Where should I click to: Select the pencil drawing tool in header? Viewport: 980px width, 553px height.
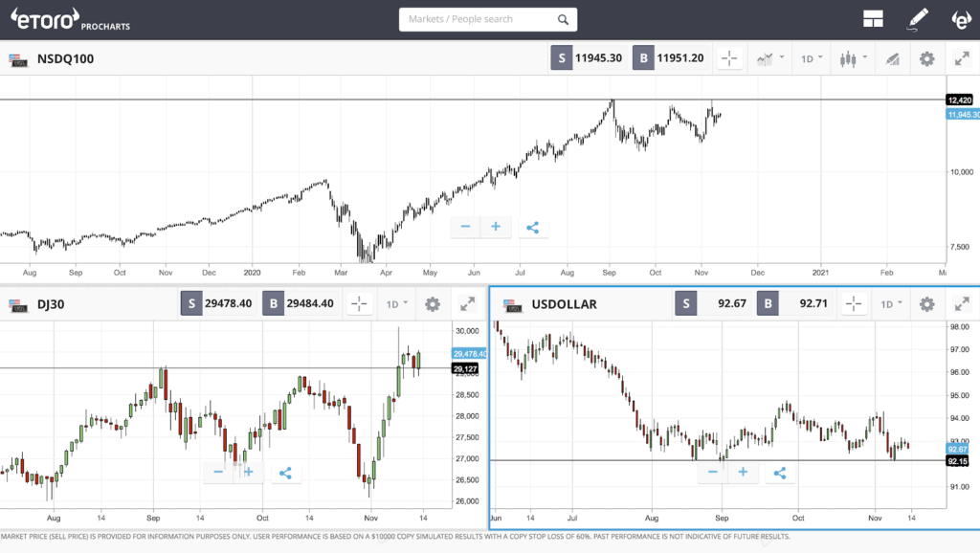[918, 19]
